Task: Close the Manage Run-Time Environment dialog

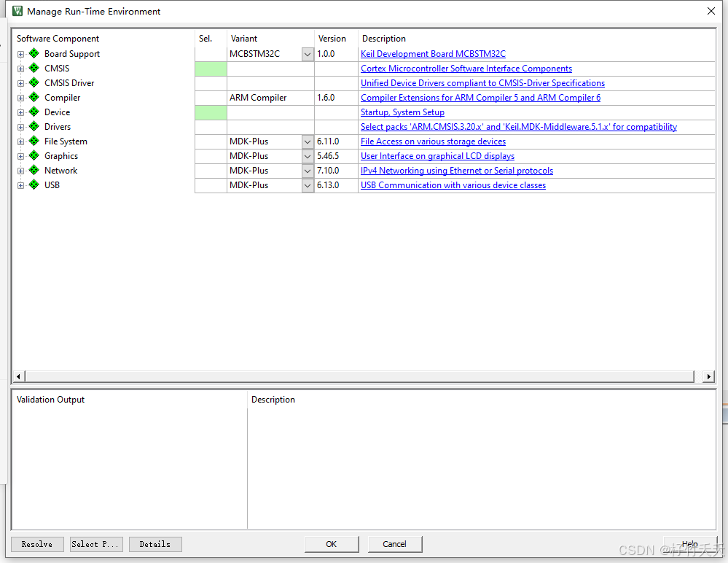Action: (x=711, y=11)
